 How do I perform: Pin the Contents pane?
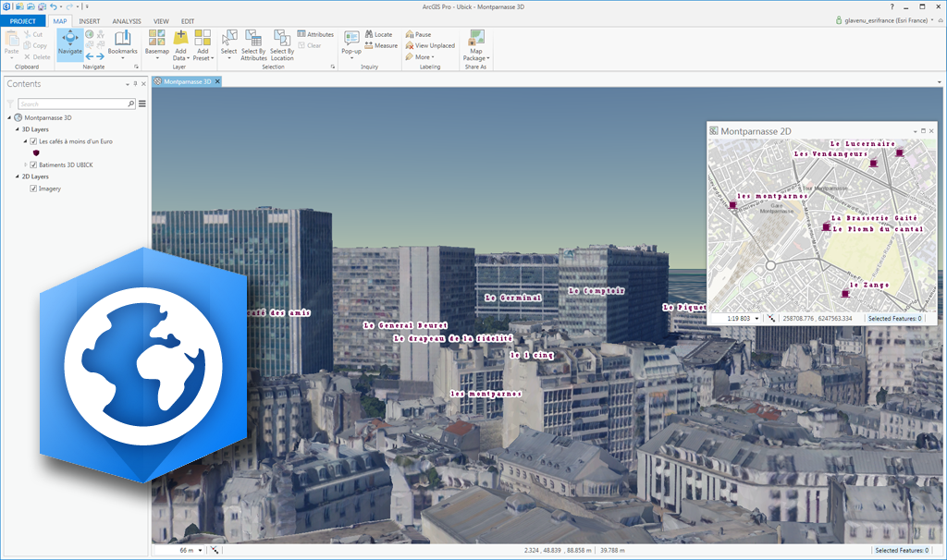(135, 84)
